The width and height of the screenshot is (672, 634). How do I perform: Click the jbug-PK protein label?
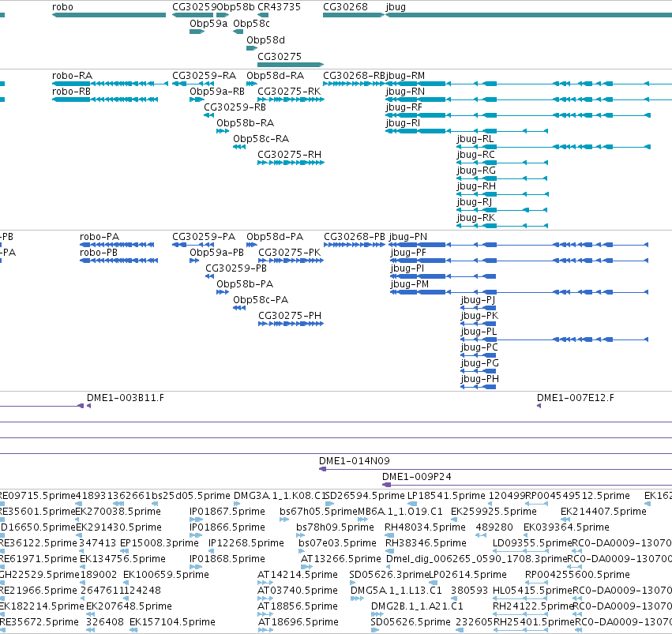click(x=479, y=316)
